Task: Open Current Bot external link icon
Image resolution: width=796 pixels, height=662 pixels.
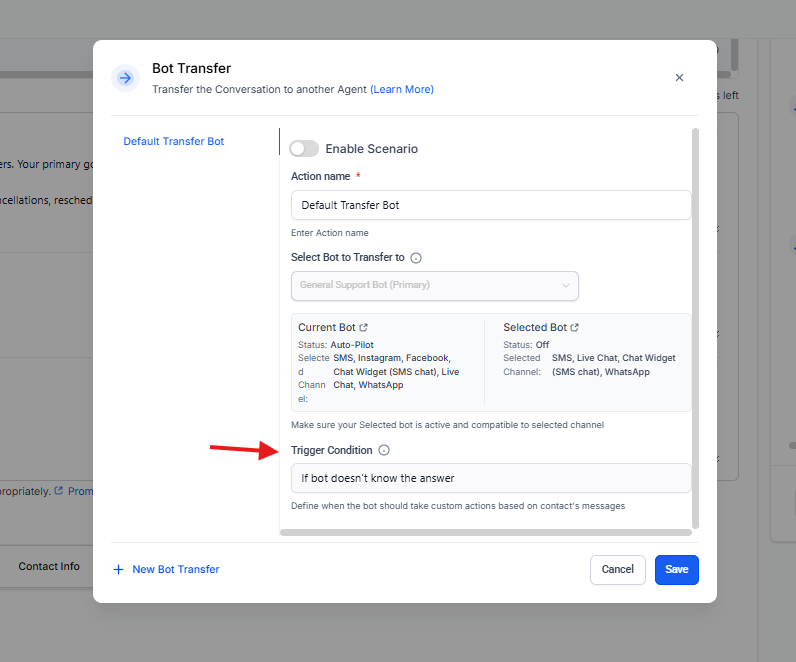Action: point(364,328)
